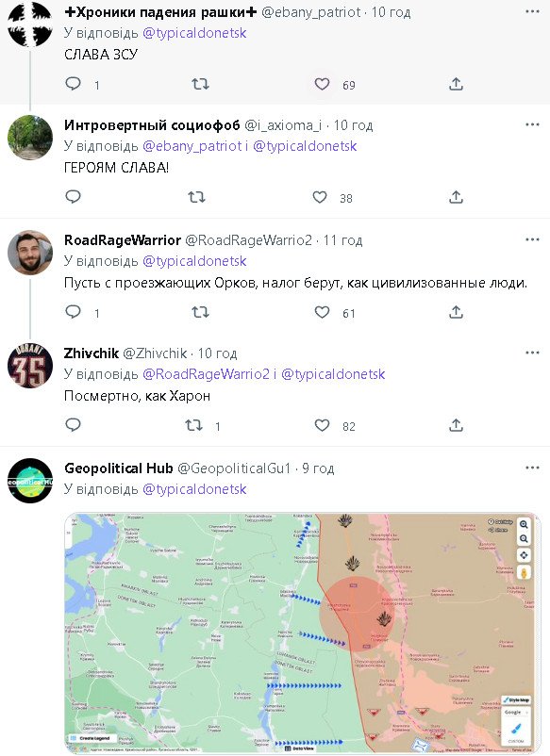Screen dimensions: 550x756
Task: Retweet Zhivchik's 'Посмертно, как Харон' reply
Action: coord(194,425)
